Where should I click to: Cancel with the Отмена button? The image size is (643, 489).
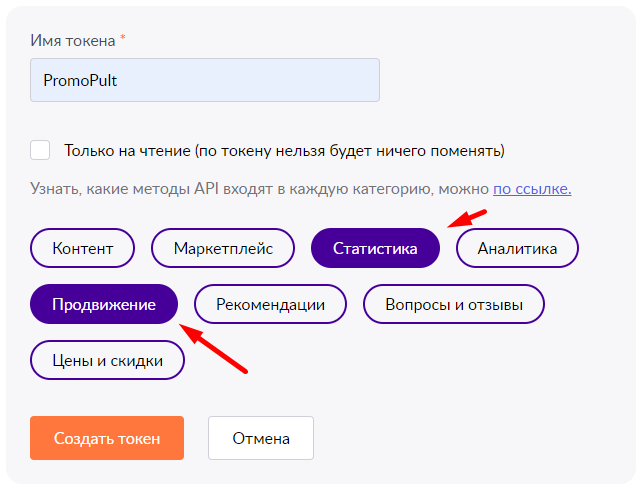pyautogui.click(x=261, y=438)
